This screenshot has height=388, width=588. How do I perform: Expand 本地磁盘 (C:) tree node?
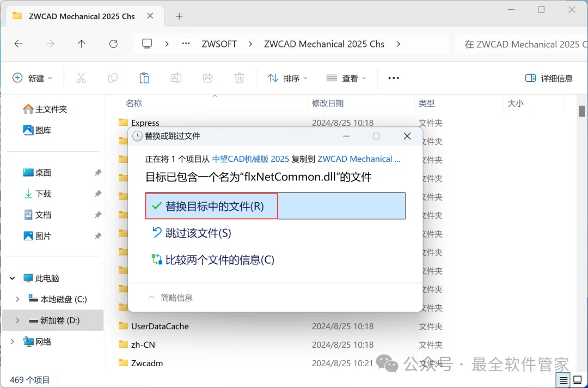coord(17,299)
